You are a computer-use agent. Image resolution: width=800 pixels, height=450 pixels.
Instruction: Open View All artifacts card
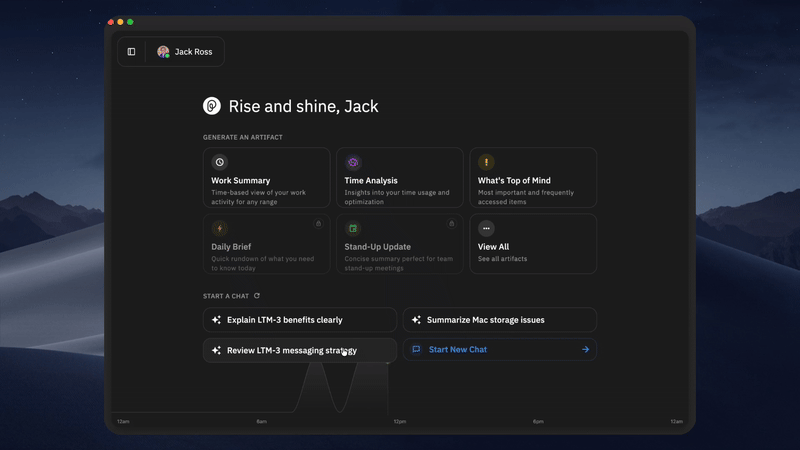(533, 244)
